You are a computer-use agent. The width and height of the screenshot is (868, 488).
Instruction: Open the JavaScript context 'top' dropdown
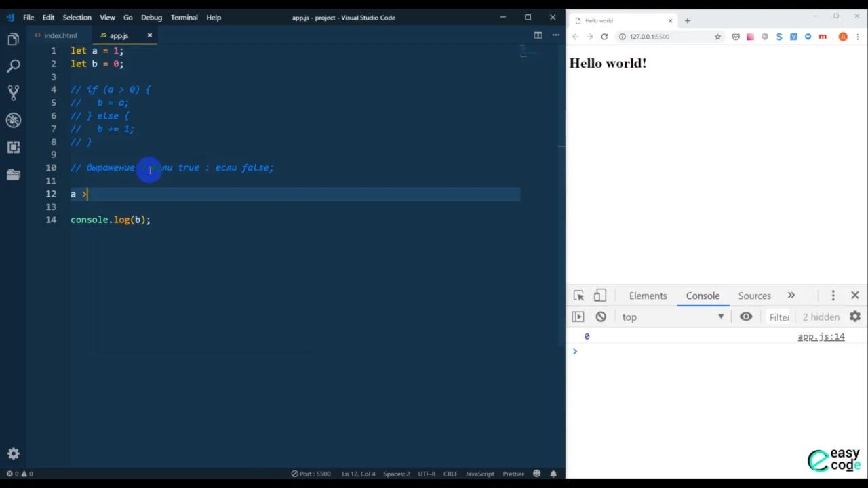point(671,317)
